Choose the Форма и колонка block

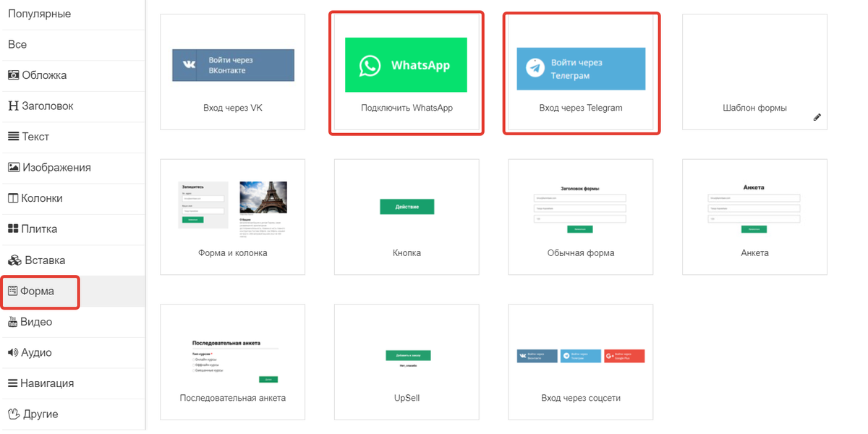pos(232,217)
